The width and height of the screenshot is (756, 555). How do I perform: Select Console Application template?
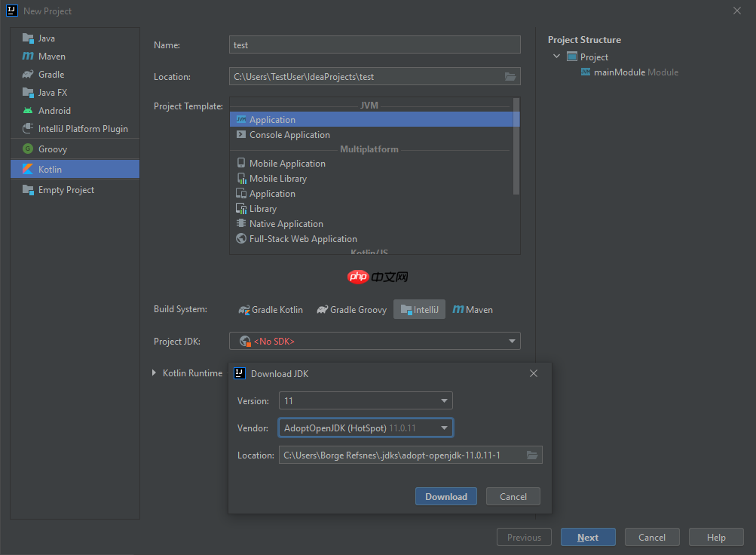(289, 135)
